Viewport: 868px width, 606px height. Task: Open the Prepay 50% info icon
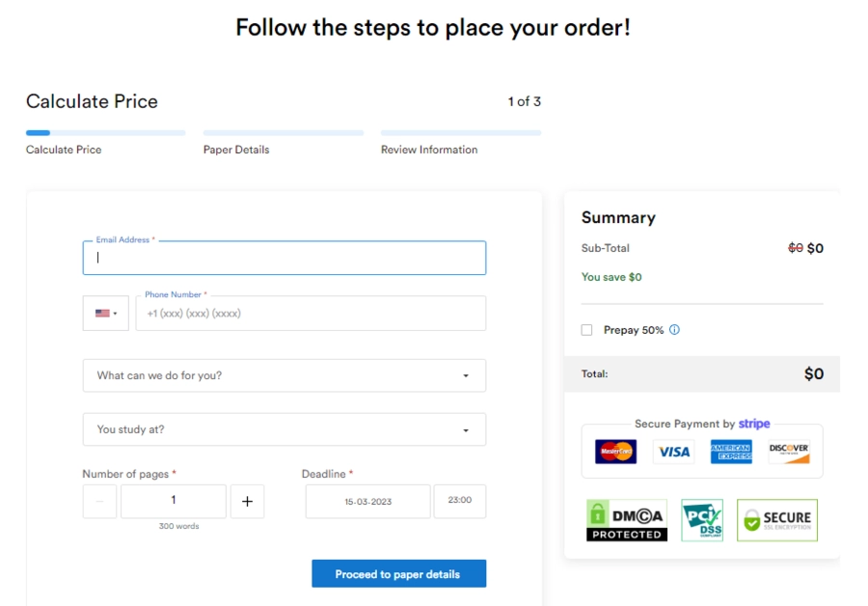(674, 330)
